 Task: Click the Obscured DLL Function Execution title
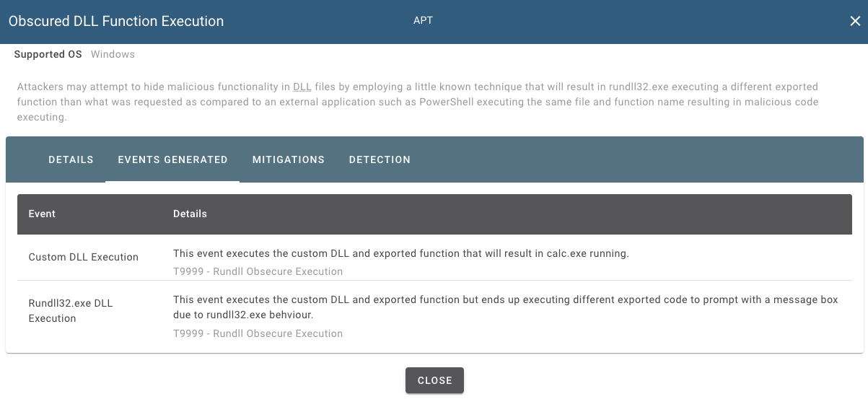click(116, 22)
